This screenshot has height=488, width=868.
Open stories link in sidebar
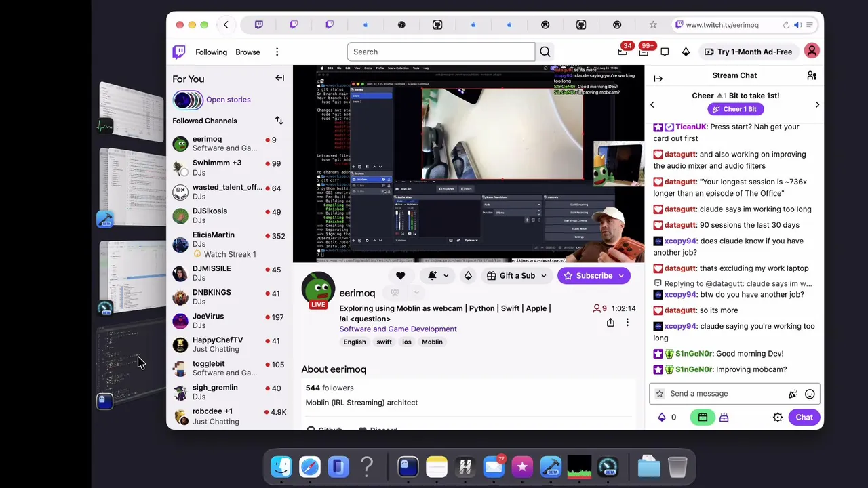pyautogui.click(x=229, y=100)
